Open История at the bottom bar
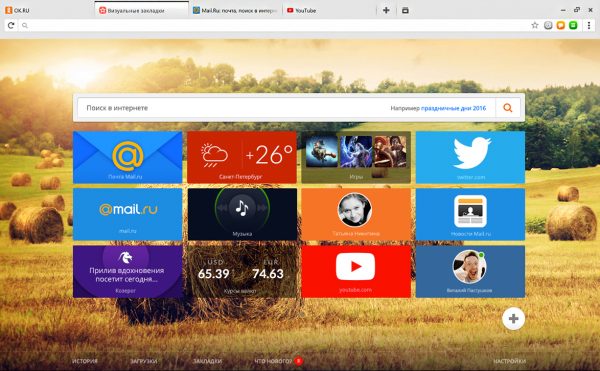The height and width of the screenshot is (371, 600). point(85,361)
